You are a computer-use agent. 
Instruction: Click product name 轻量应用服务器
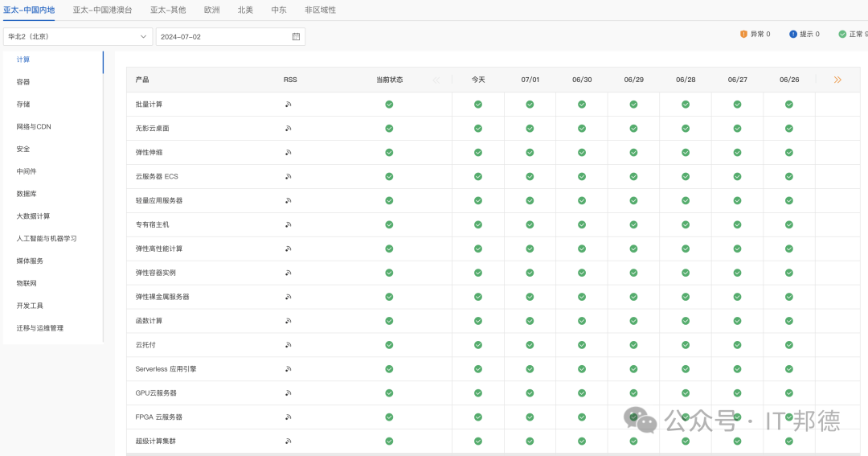(159, 200)
